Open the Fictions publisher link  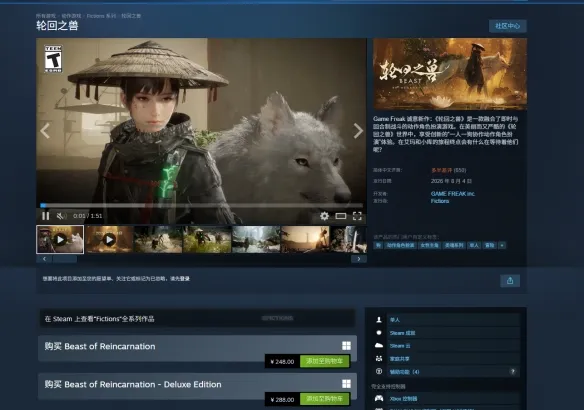pyautogui.click(x=440, y=201)
